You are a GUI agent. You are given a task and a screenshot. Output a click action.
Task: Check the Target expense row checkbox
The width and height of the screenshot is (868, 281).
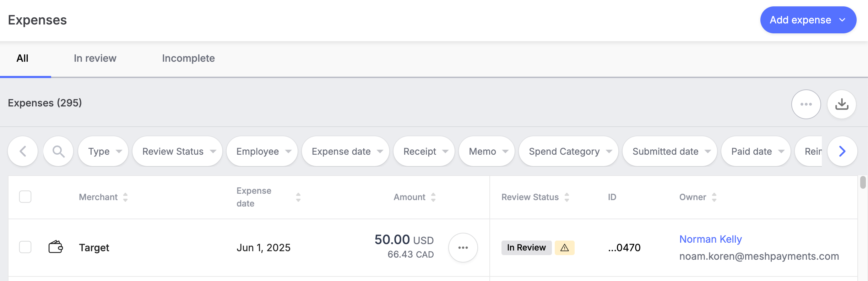click(x=25, y=247)
